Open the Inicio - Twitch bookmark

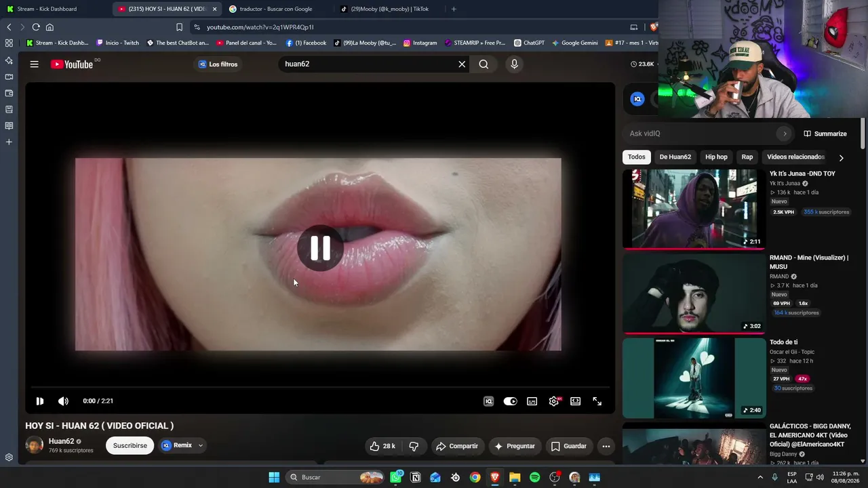pyautogui.click(x=118, y=43)
